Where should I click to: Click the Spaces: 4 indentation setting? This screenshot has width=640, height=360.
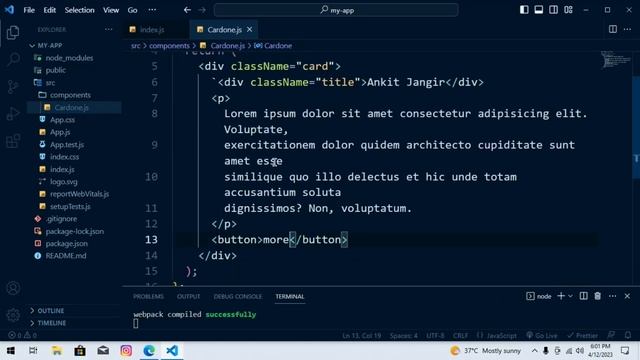(403, 336)
